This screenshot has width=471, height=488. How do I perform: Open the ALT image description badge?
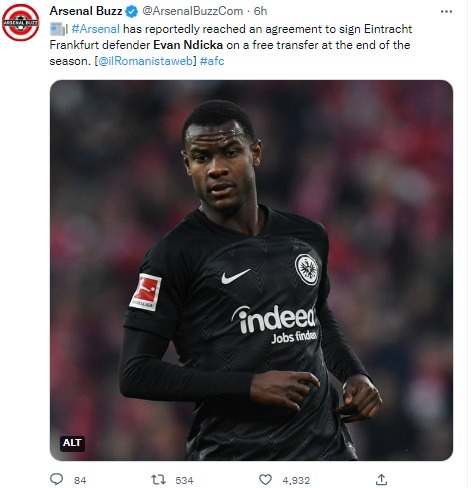tap(72, 443)
